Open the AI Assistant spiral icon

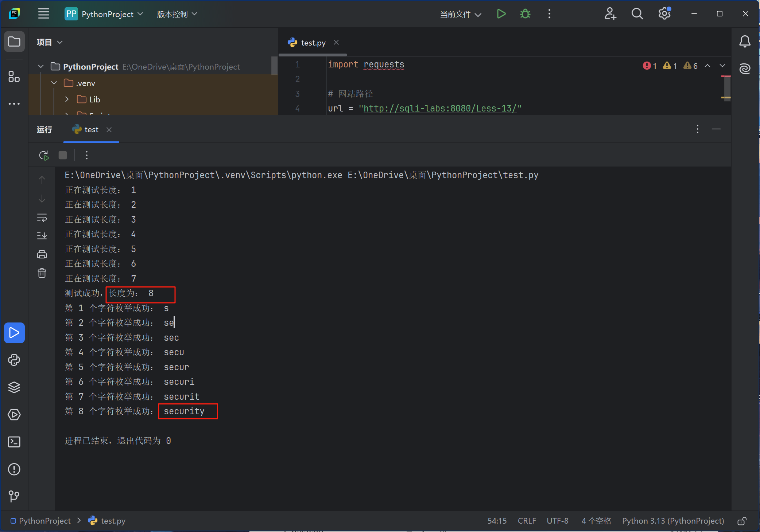click(745, 69)
